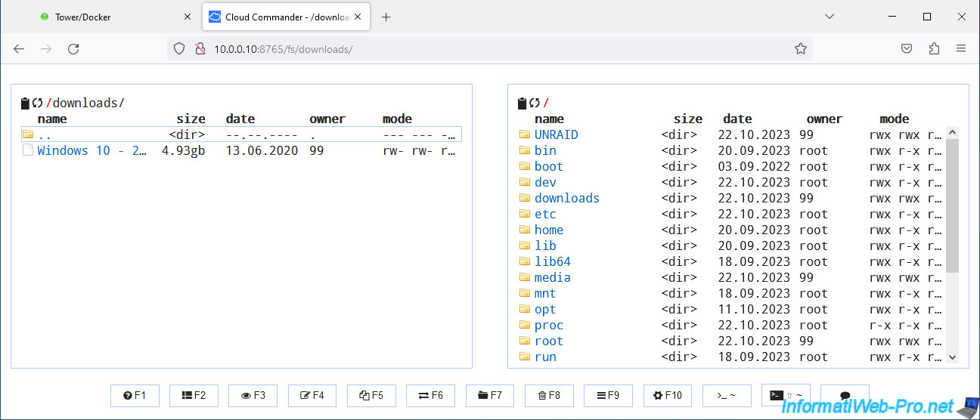The height and width of the screenshot is (420, 980).
Task: Open the console prompt button
Action: click(727, 395)
